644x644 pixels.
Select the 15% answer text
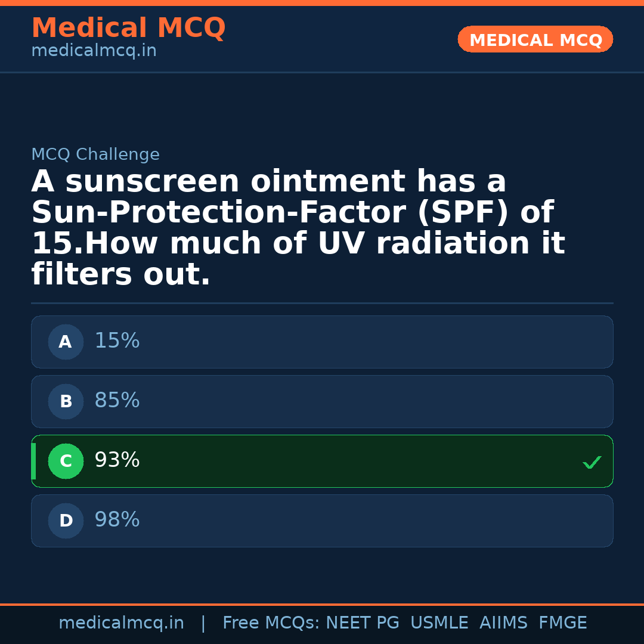(117, 341)
